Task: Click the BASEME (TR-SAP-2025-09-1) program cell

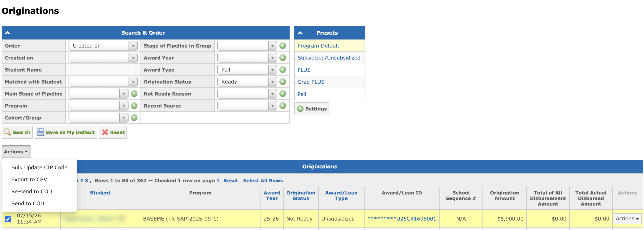Action: coord(200,219)
